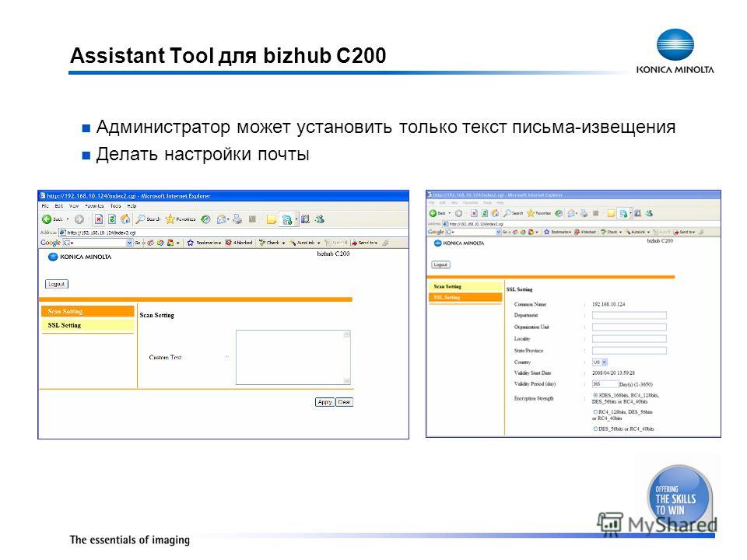Select highlighted SSL Setting tab in right window
Image resolution: width=747 pixels, height=560 pixels.
pyautogui.click(x=465, y=298)
